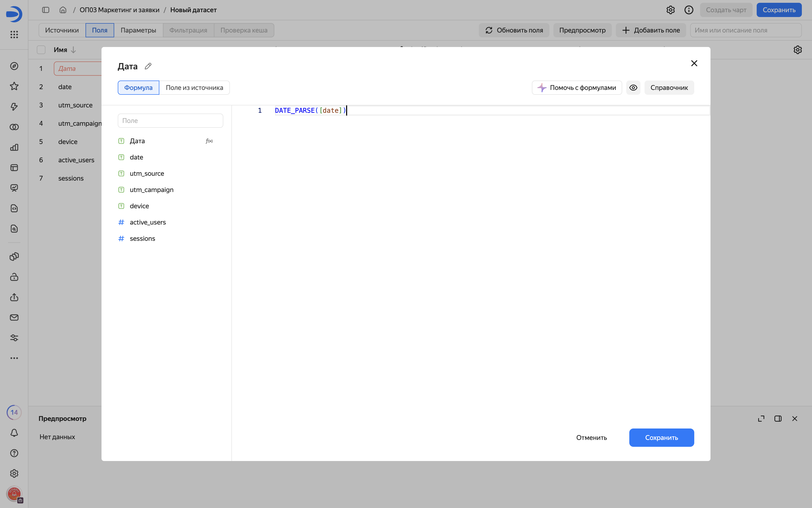
Task: Open the Справочник reference panel
Action: pyautogui.click(x=669, y=88)
